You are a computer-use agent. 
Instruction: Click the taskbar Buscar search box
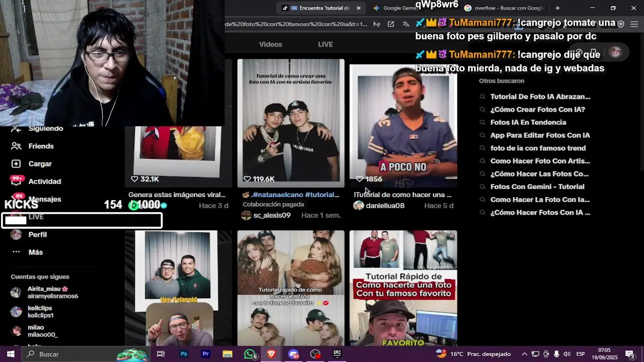pyautogui.click(x=86, y=354)
